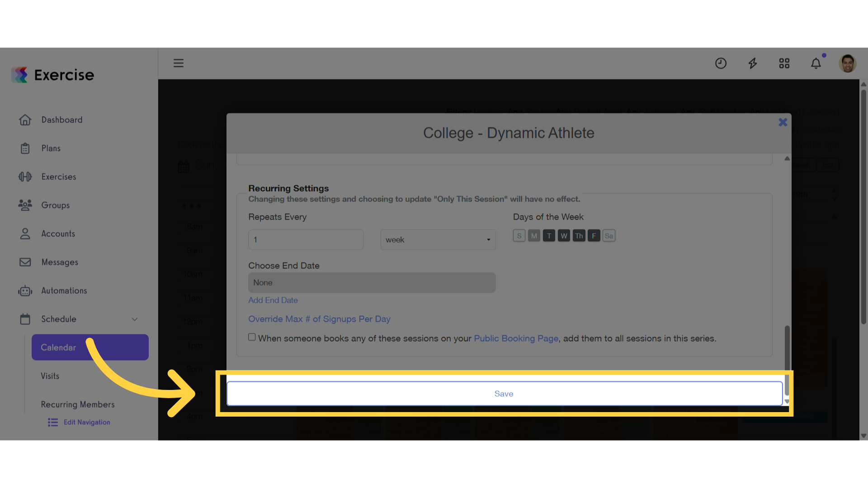Viewport: 868px width, 488px height.
Task: Click the Add End Date link
Action: tap(273, 300)
